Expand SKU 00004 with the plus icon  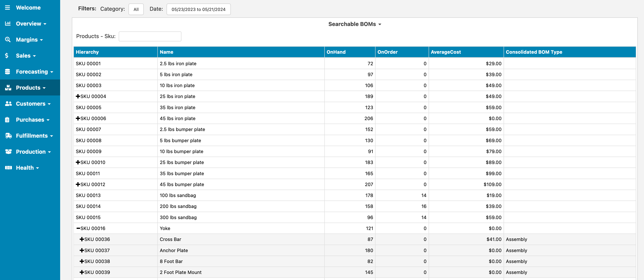coord(78,96)
